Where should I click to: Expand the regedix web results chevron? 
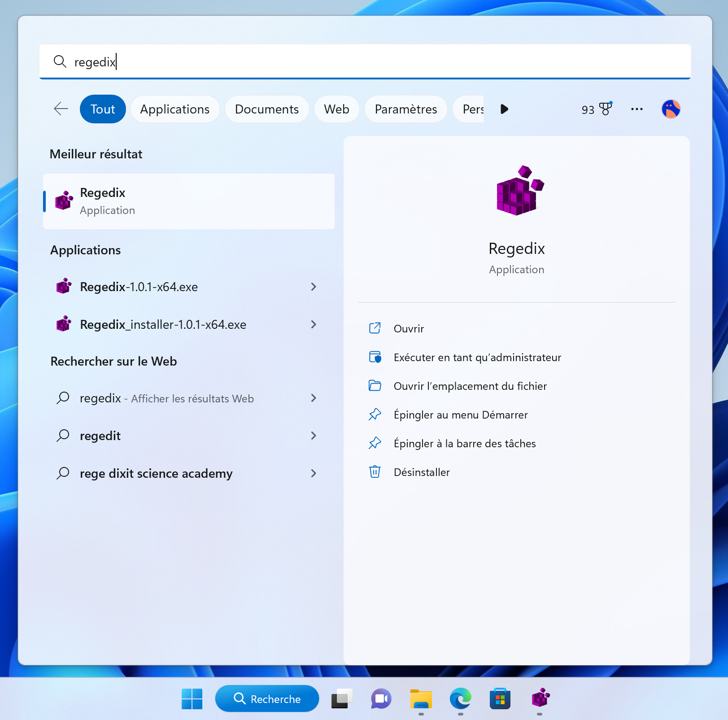[314, 398]
